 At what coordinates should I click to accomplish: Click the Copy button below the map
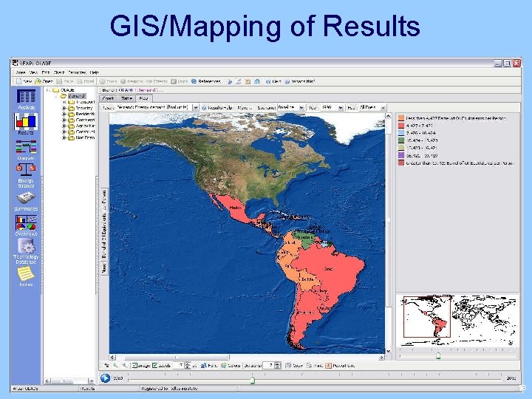[x=294, y=366]
